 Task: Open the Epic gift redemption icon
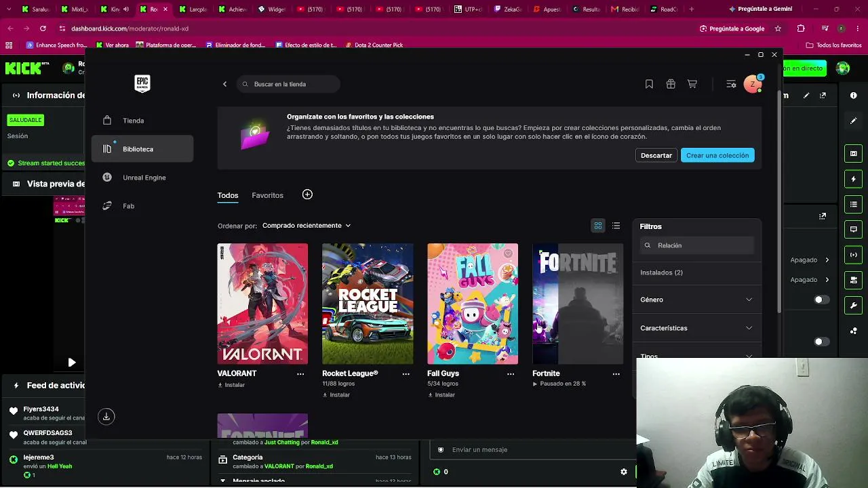671,84
